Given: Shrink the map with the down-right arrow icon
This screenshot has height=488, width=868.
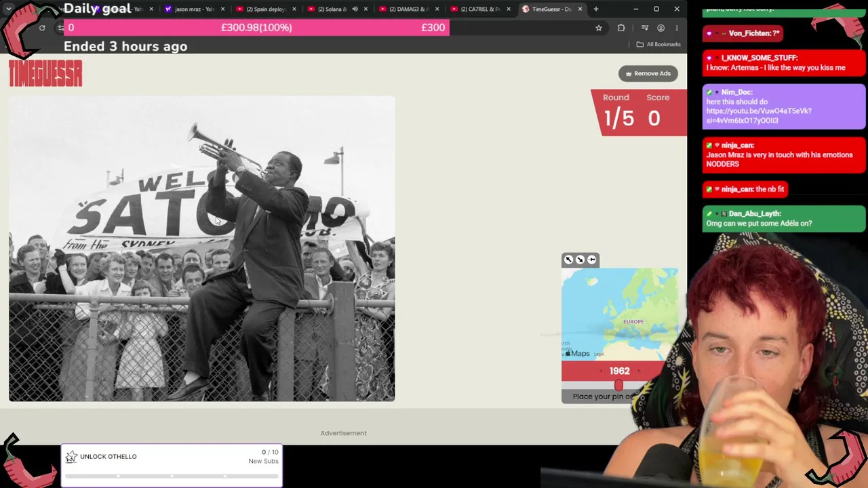Looking at the screenshot, I should (x=580, y=260).
